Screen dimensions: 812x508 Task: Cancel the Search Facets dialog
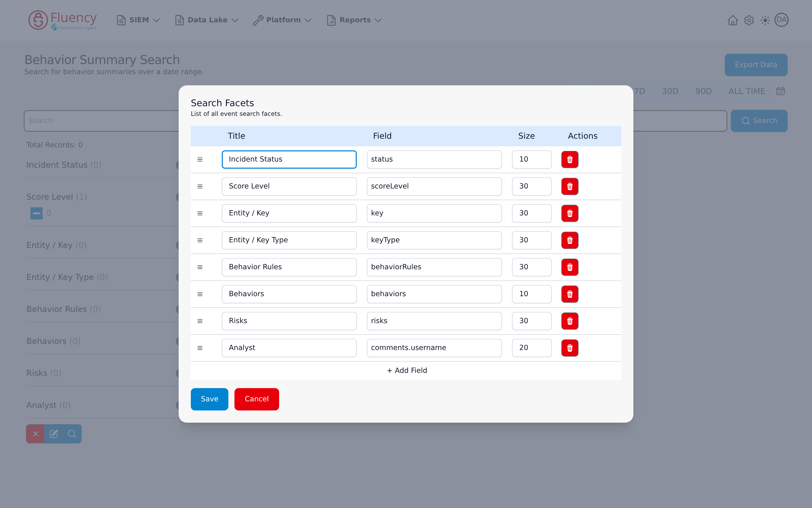[x=257, y=399]
